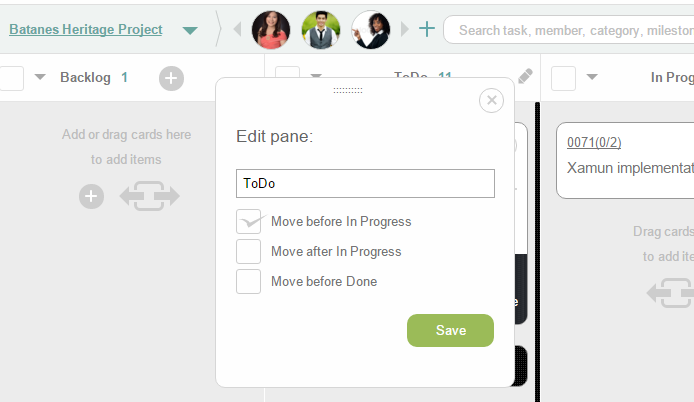This screenshot has height=402, width=694.
Task: Add a card using the Backlog header plus icon
Action: (x=171, y=78)
